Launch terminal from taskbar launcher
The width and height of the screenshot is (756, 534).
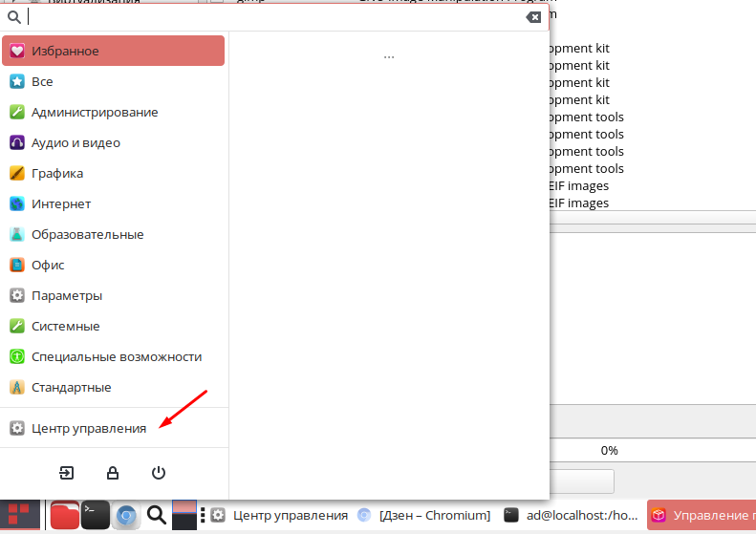pos(95,515)
